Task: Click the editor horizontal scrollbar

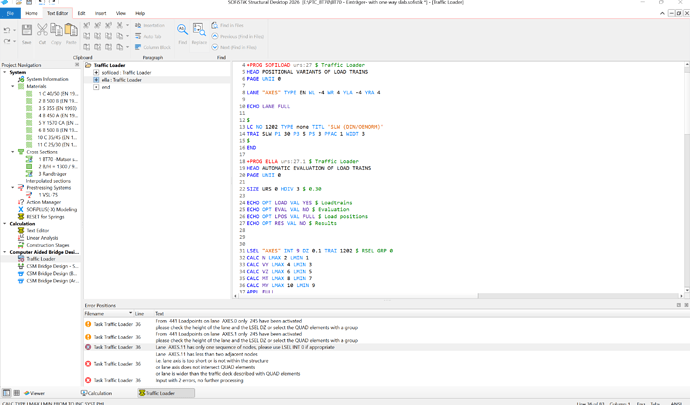Action: (357, 296)
